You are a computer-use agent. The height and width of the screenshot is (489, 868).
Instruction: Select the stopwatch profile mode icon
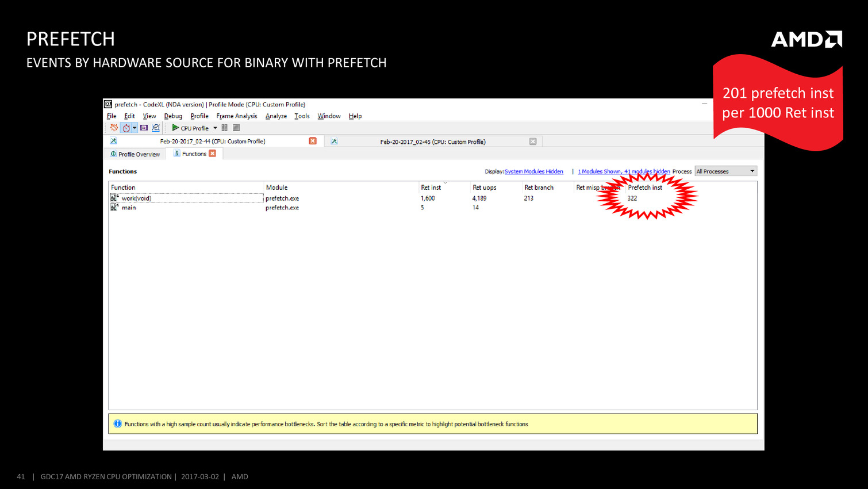126,128
